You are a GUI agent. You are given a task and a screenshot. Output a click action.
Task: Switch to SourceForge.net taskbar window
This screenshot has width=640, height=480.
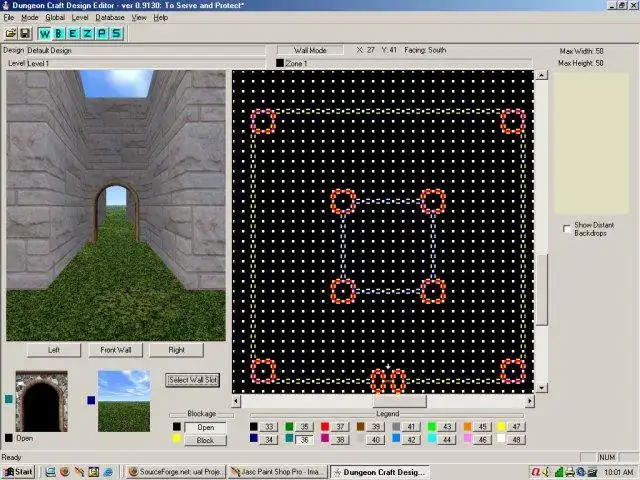tap(176, 472)
